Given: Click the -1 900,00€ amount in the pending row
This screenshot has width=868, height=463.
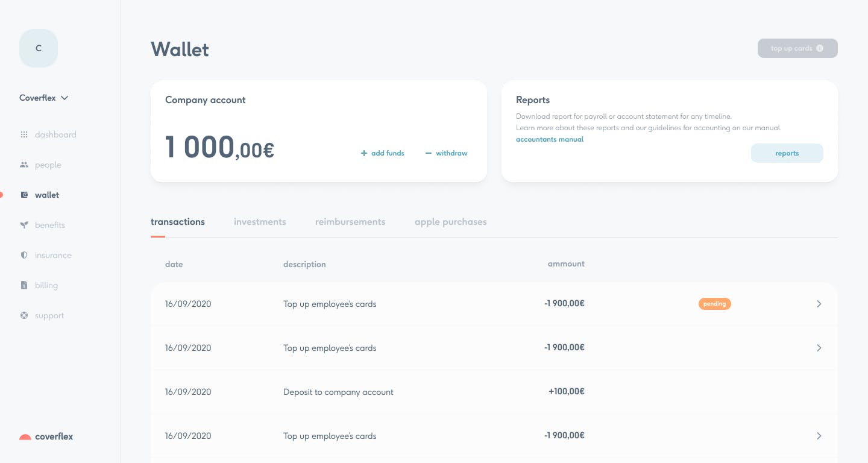Looking at the screenshot, I should (564, 303).
